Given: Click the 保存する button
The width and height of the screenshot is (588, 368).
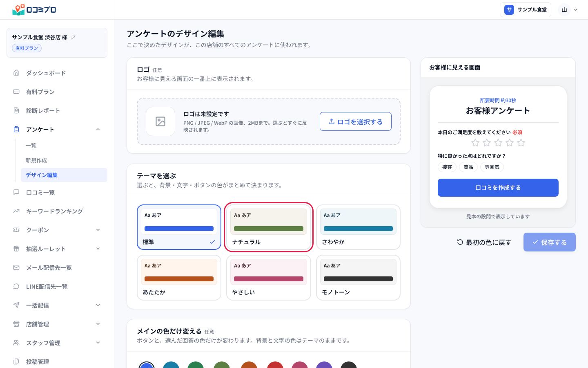Looking at the screenshot, I should click(550, 242).
